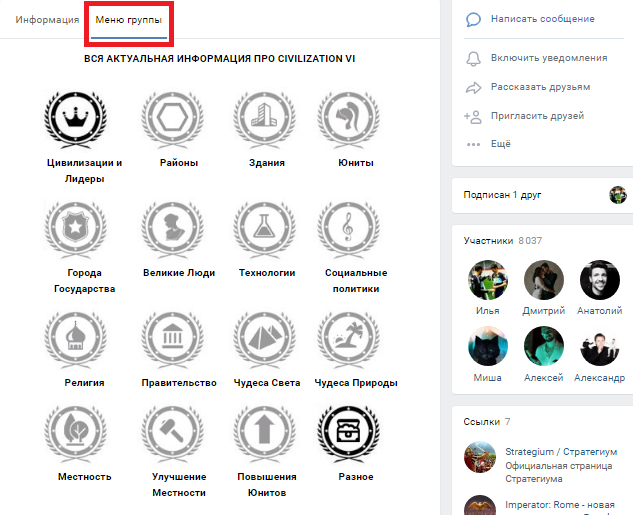Click the Разное label
Screen dimensions: 633x515
tap(356, 477)
